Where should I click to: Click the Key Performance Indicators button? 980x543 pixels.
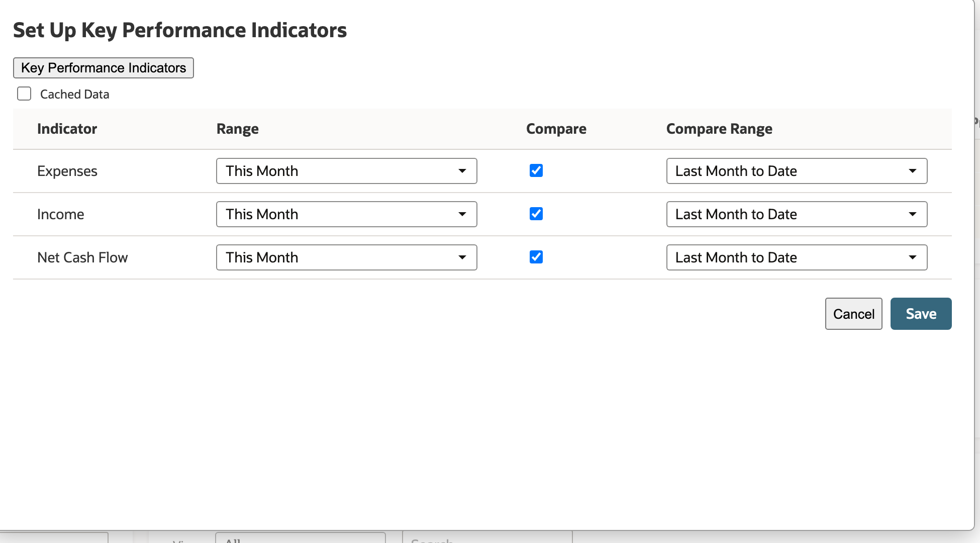pyautogui.click(x=104, y=68)
